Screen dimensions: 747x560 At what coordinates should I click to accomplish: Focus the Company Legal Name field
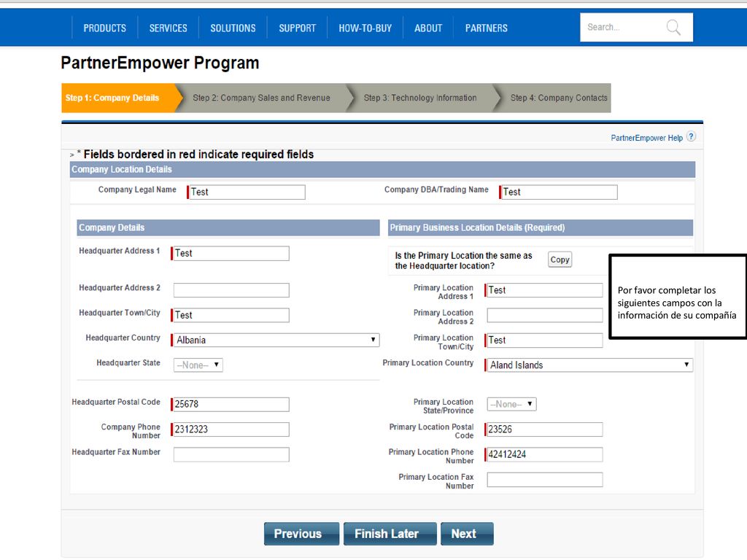(x=247, y=192)
